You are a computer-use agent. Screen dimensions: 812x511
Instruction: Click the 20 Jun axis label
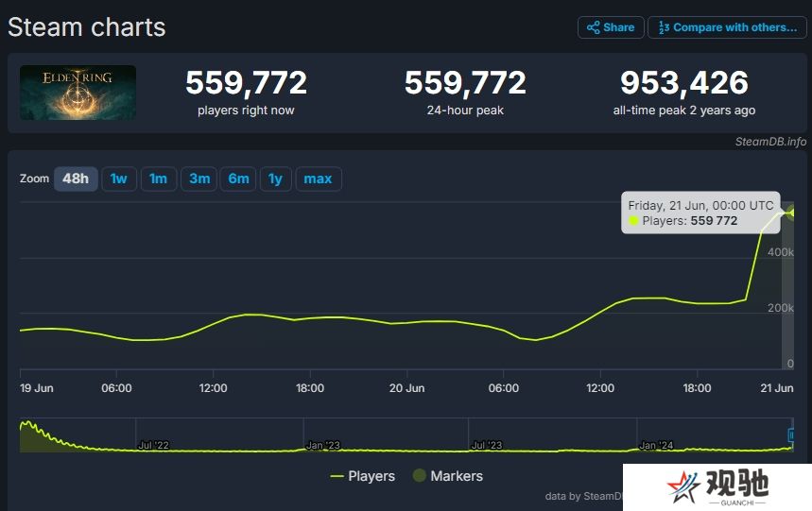(x=407, y=388)
